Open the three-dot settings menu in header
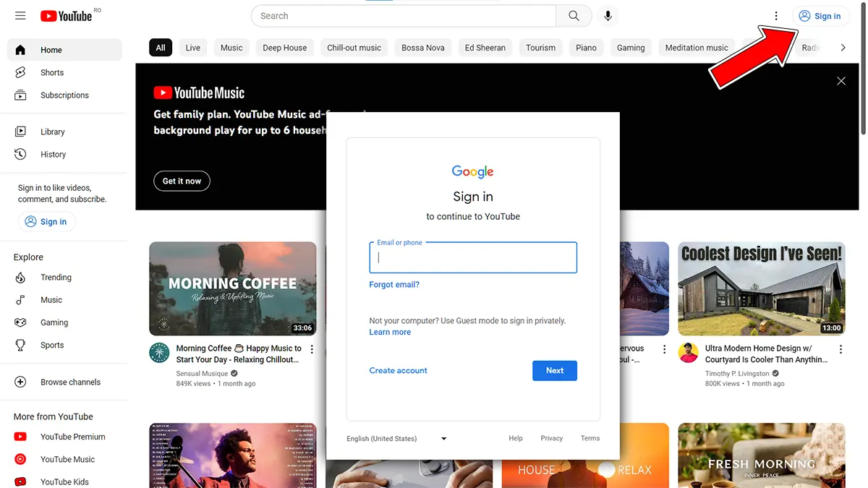This screenshot has height=488, width=868. point(776,16)
